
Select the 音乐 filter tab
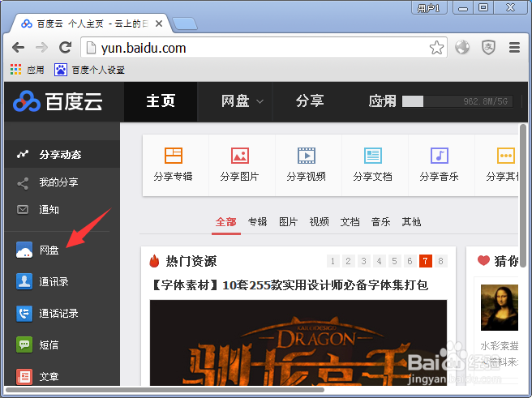point(380,222)
